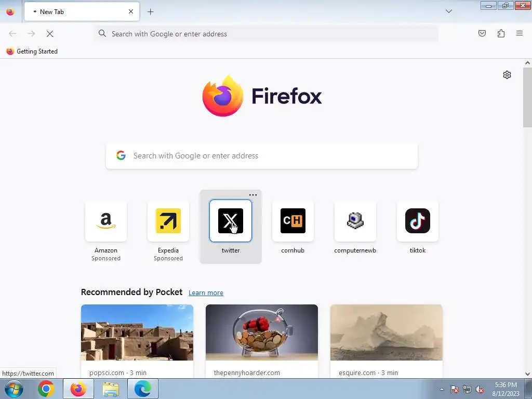The width and height of the screenshot is (532, 399).
Task: Open the computernewb shortcut tile
Action: click(355, 221)
